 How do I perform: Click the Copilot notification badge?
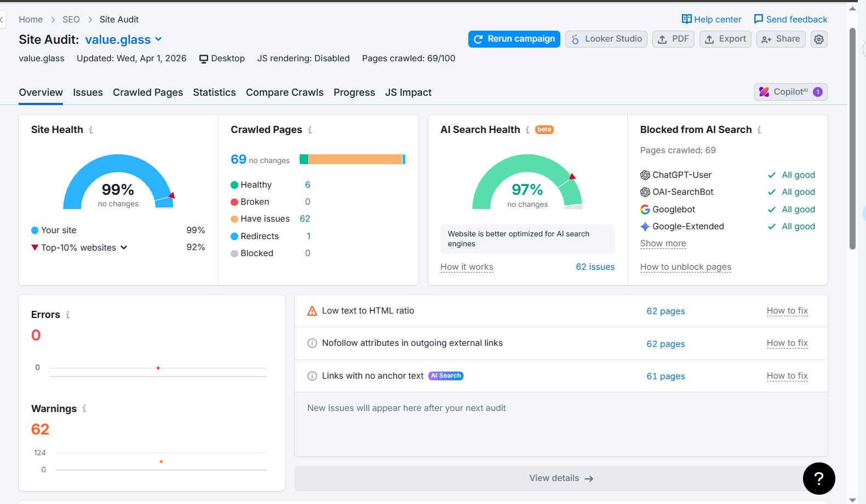coord(817,92)
